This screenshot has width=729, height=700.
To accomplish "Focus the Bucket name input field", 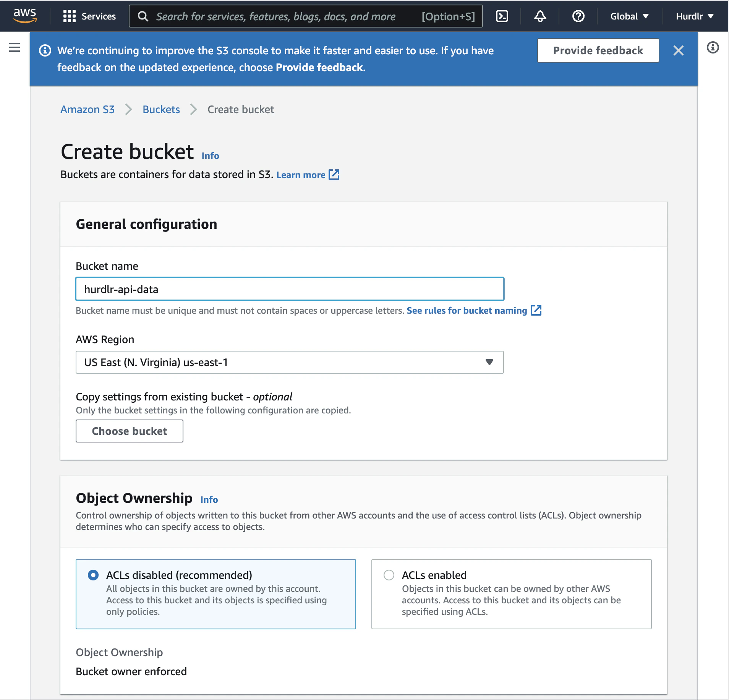I will tap(290, 289).
